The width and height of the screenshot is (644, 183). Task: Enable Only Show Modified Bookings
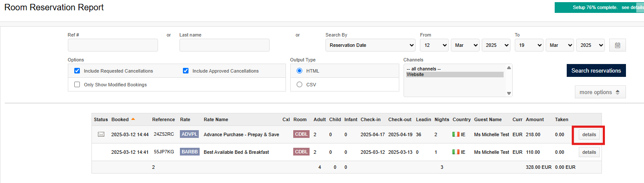coord(77,85)
